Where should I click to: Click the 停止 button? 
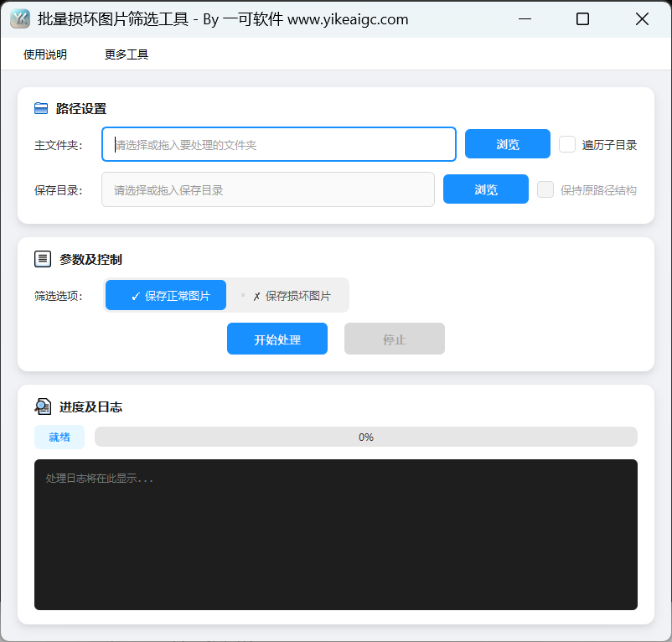coord(395,339)
